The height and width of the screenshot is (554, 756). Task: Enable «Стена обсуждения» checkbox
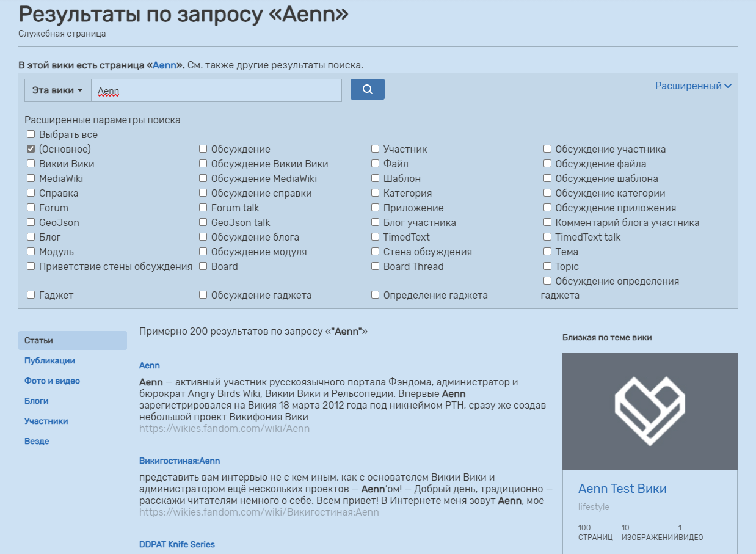click(x=375, y=252)
